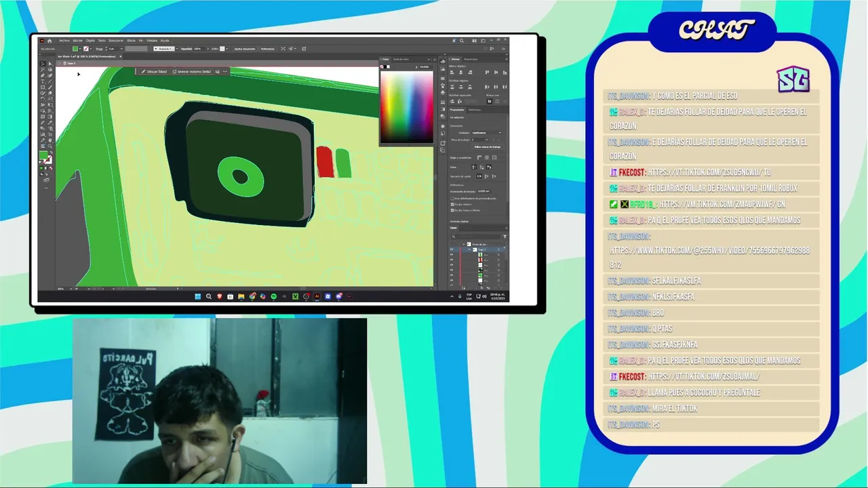
Task: Open the Unidades dropdown in Propiedades
Action: [x=487, y=133]
